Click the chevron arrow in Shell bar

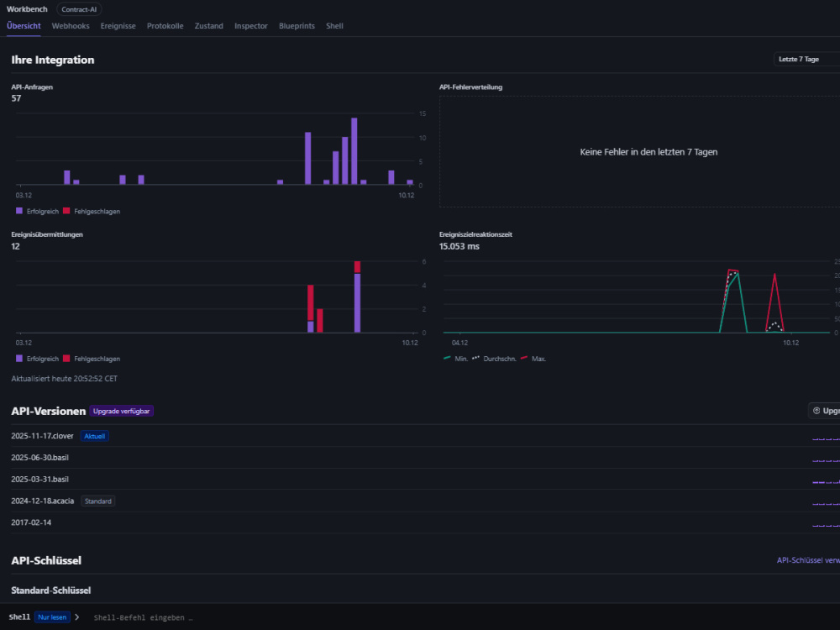(x=77, y=617)
